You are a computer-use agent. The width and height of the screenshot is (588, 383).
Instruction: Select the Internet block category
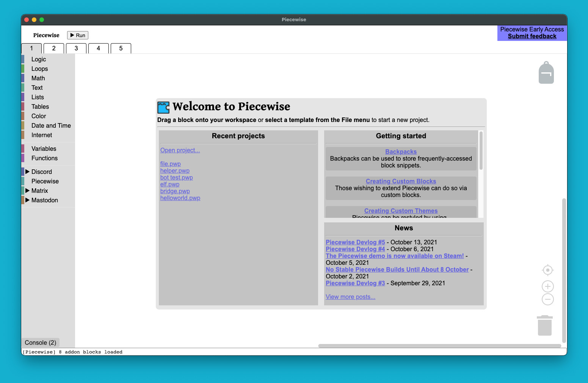coord(41,135)
